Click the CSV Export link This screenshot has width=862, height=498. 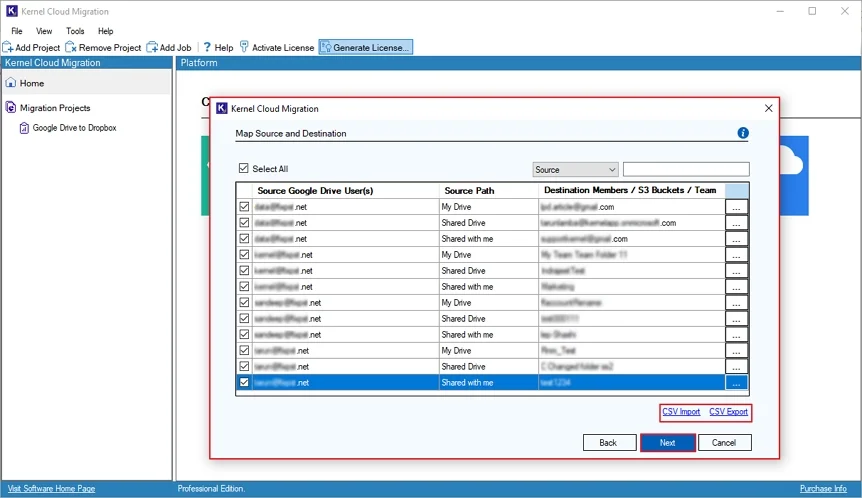(728, 412)
